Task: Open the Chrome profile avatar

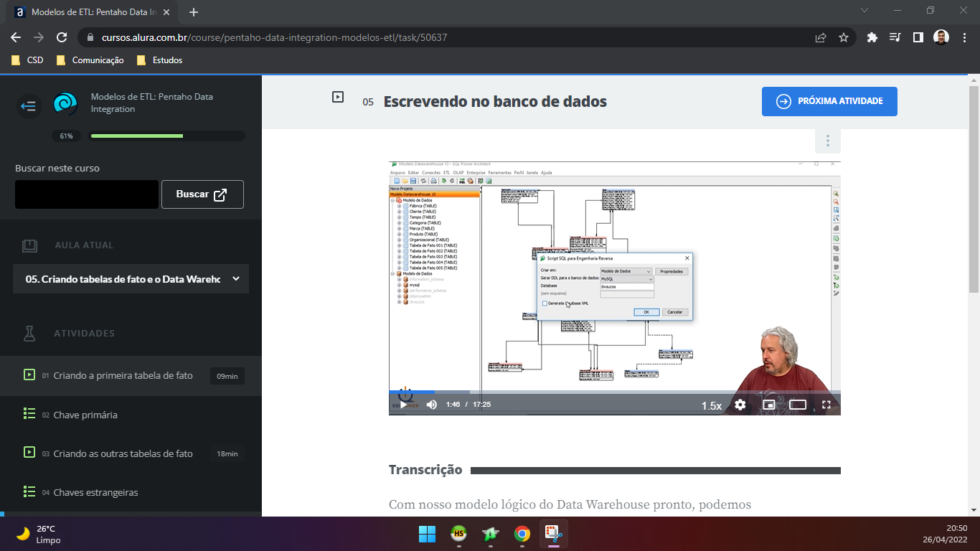Action: pyautogui.click(x=941, y=37)
